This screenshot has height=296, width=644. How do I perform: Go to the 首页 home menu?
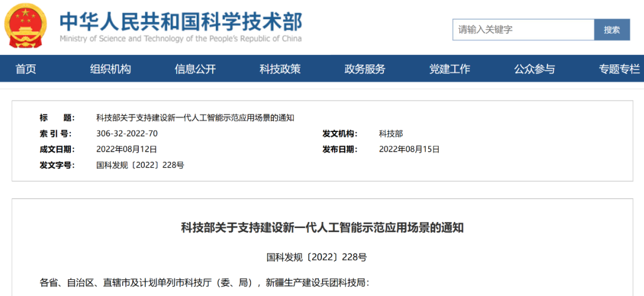(26, 69)
